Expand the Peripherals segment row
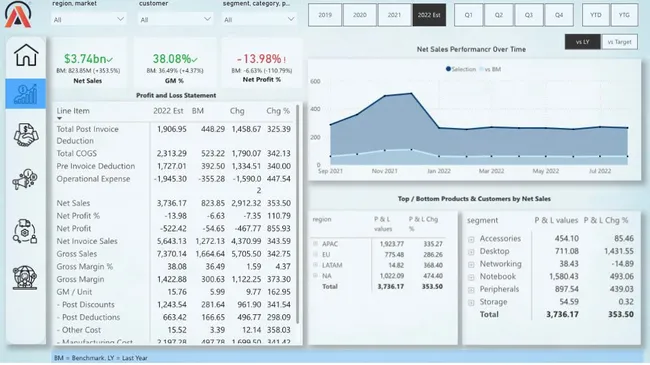650x365 pixels. click(x=471, y=290)
